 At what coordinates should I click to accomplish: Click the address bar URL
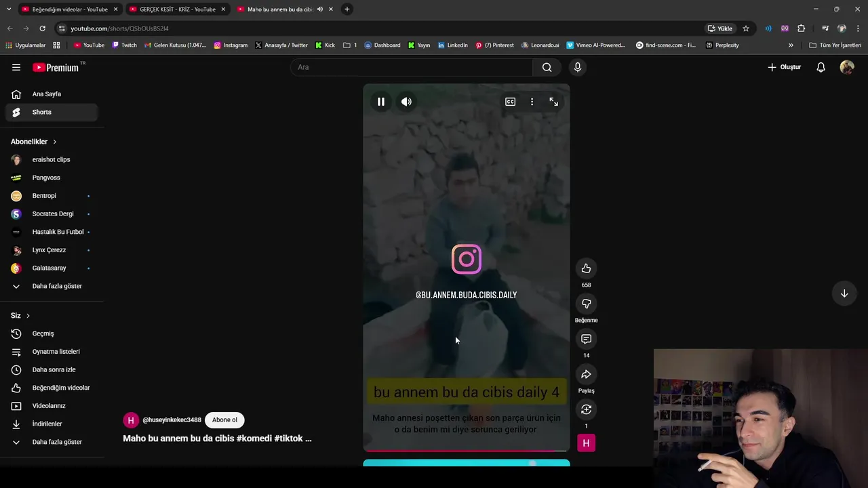point(119,28)
